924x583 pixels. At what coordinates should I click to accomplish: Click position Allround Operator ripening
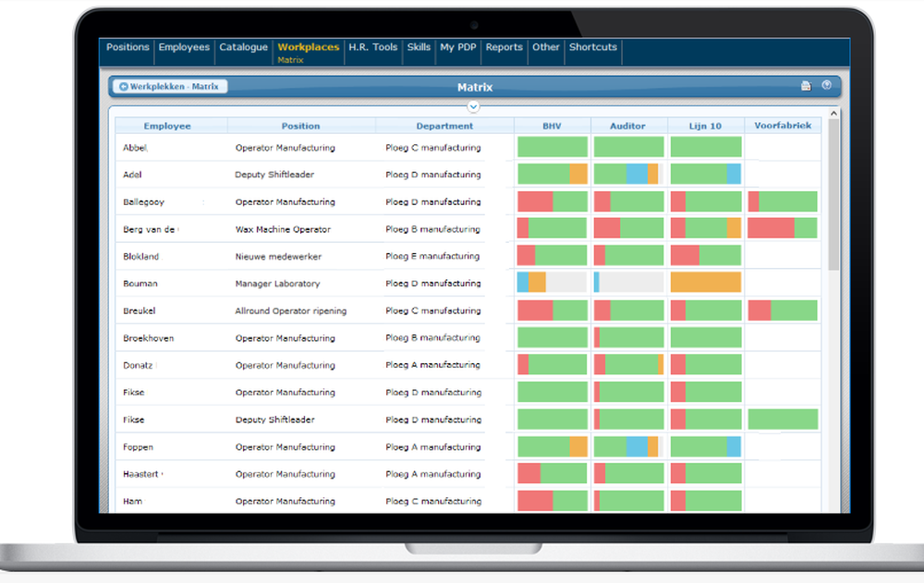pos(291,310)
